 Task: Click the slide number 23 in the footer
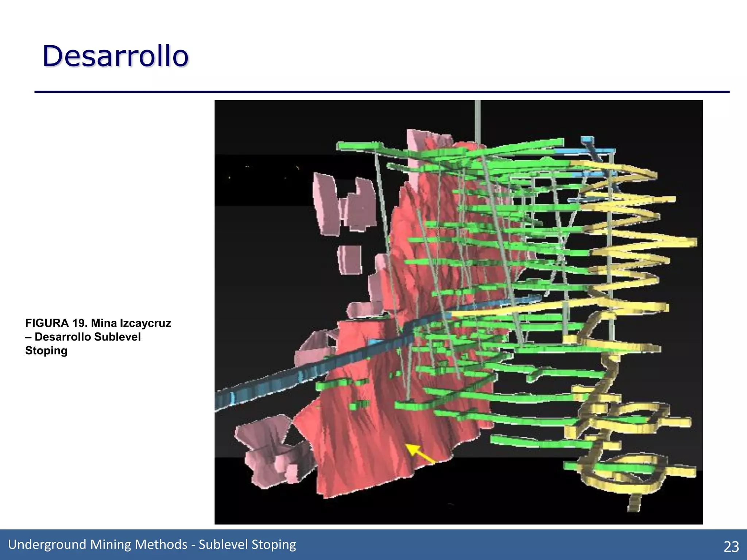click(x=731, y=547)
